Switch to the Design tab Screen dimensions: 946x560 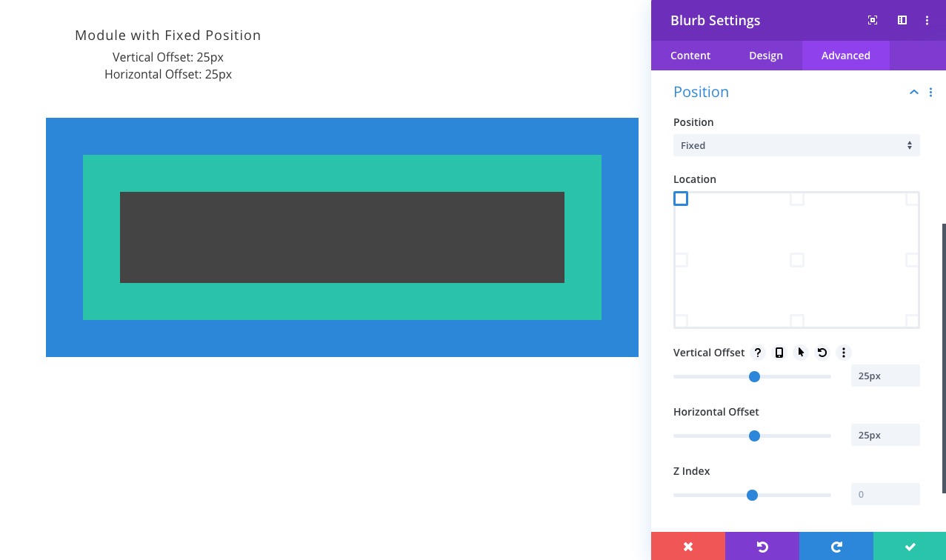tap(766, 56)
